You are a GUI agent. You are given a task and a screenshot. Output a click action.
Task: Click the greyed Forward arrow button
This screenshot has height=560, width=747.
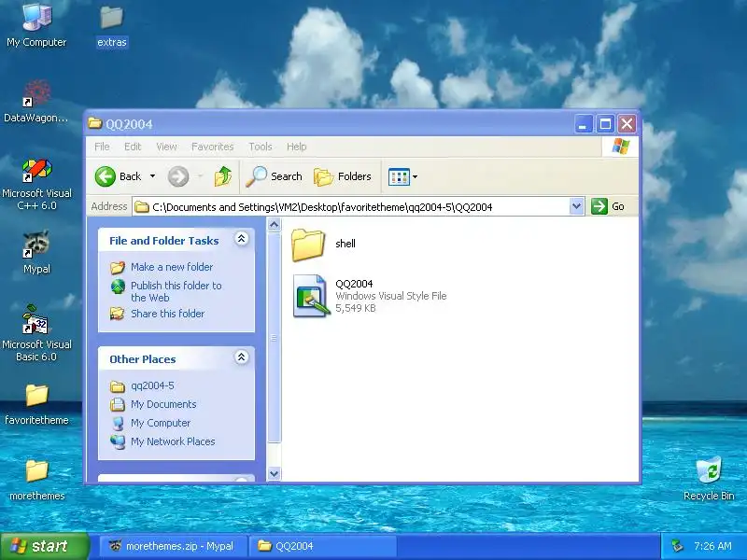click(x=178, y=176)
